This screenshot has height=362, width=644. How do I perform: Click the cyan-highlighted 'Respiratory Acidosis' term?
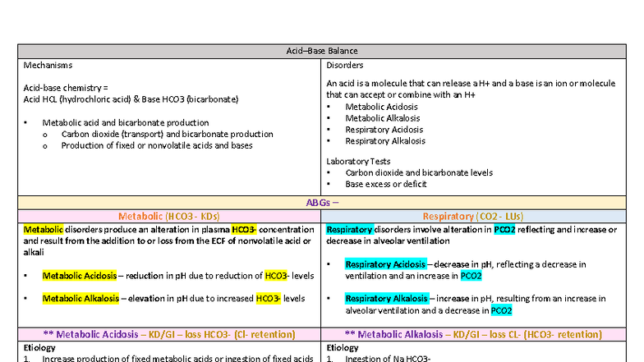[385, 264]
